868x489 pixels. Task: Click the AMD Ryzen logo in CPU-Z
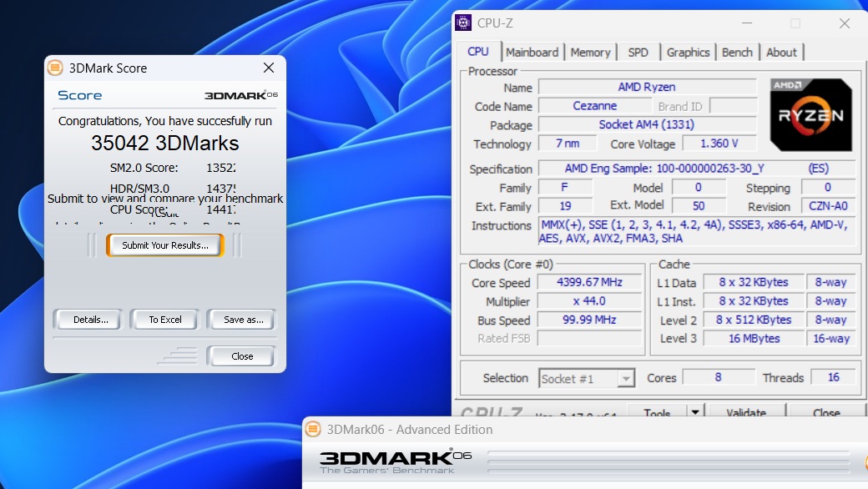[x=811, y=115]
